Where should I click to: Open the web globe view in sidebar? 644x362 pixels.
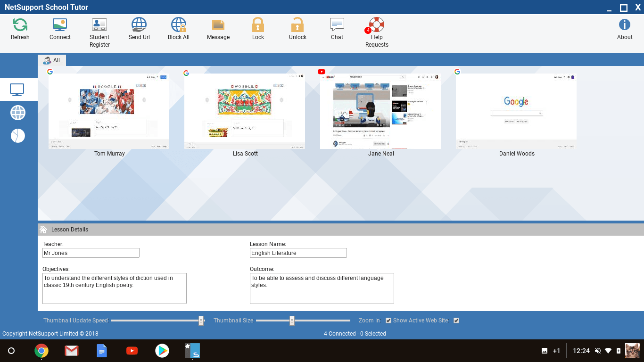17,113
